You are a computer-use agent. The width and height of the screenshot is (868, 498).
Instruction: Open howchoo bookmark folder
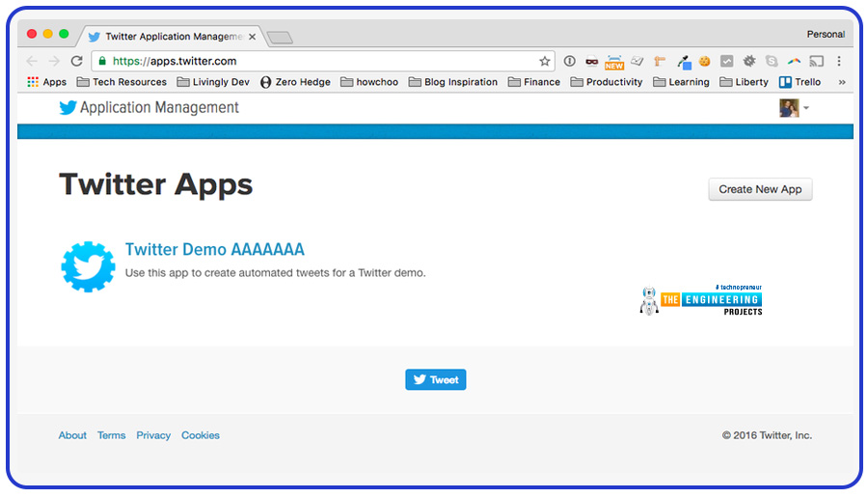click(369, 82)
